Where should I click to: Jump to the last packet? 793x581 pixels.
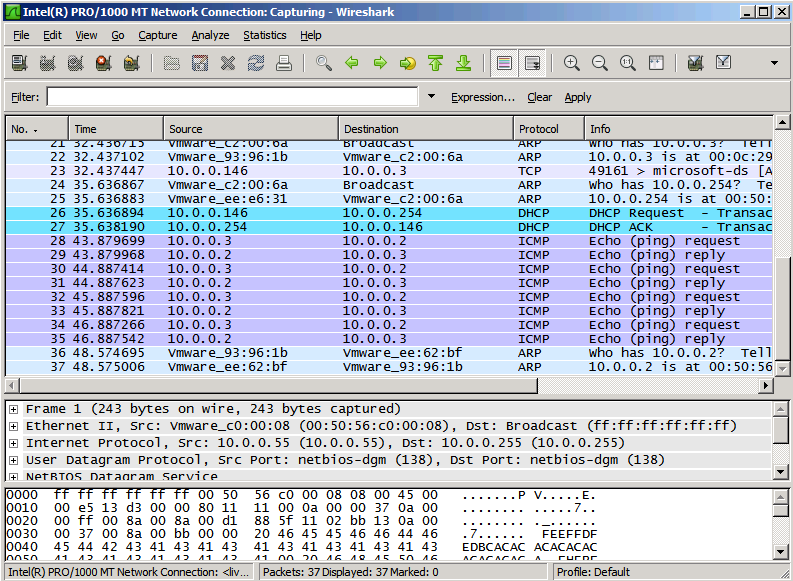[x=463, y=63]
